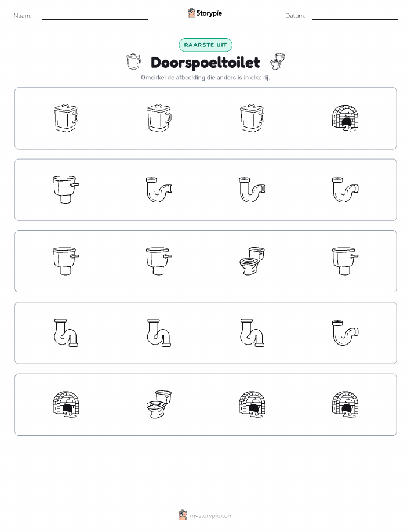
Task: Click the Datum input line
Action: [x=355, y=17]
